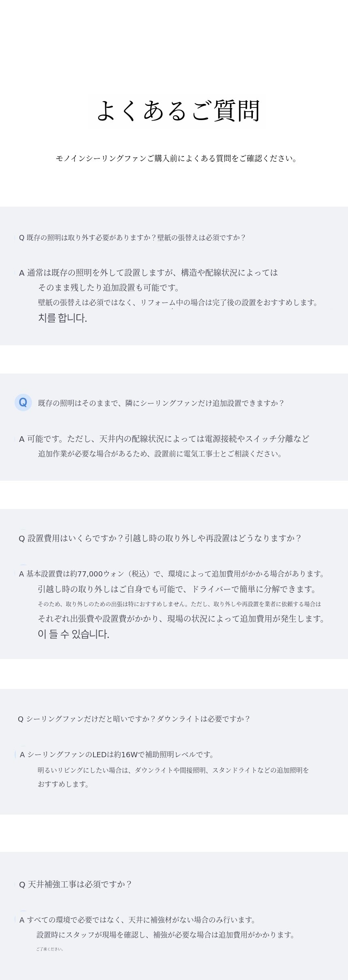The image size is (348, 980).
Task: Click the A letter before 基本設置費は約77,000ウォン
Action: tap(22, 574)
